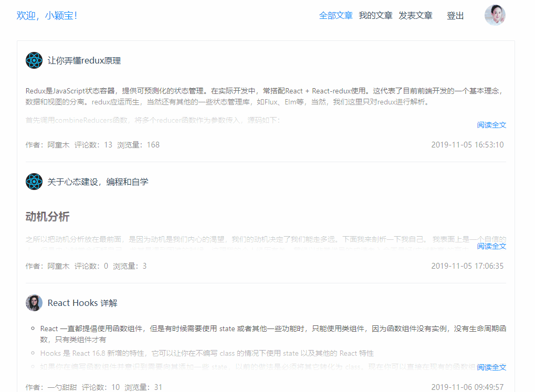The width and height of the screenshot is (535, 392).
Task: Click React logo avatar beside 关于心态建设 article
Action: pos(34,182)
